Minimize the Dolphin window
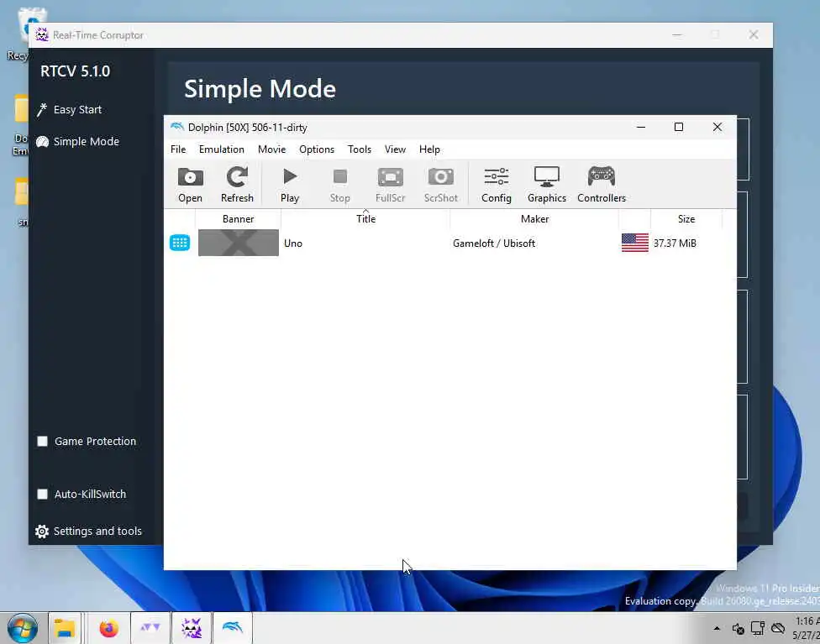 click(640, 127)
